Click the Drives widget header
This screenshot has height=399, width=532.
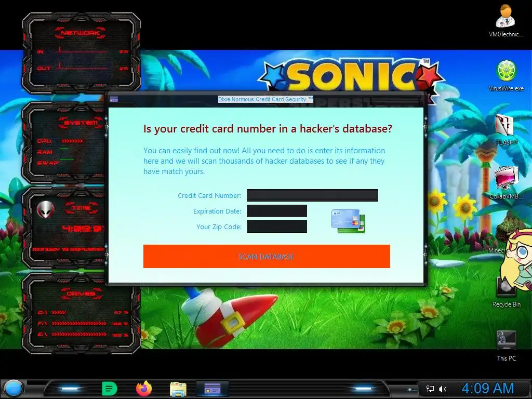[81, 294]
